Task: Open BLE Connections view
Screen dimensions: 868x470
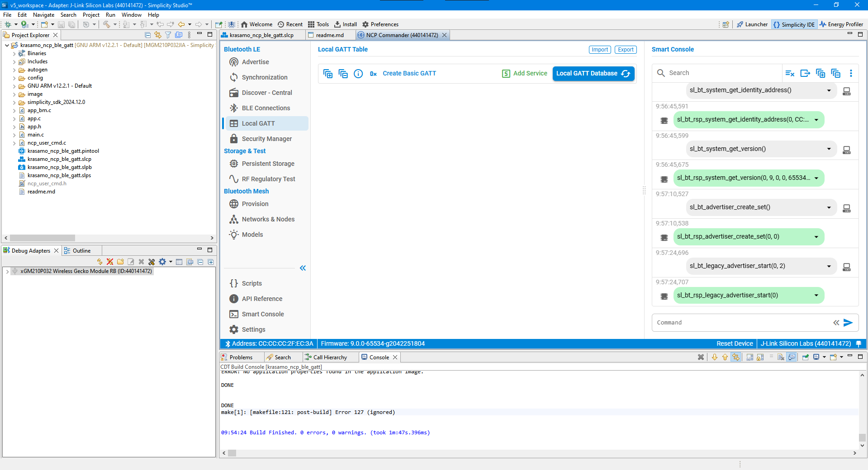Action: click(x=266, y=108)
